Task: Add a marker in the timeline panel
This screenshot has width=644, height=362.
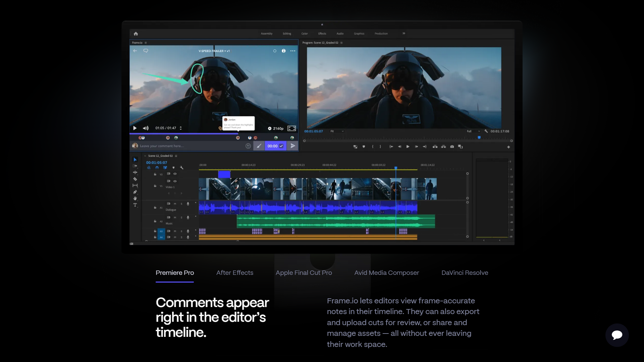Action: pos(173,168)
